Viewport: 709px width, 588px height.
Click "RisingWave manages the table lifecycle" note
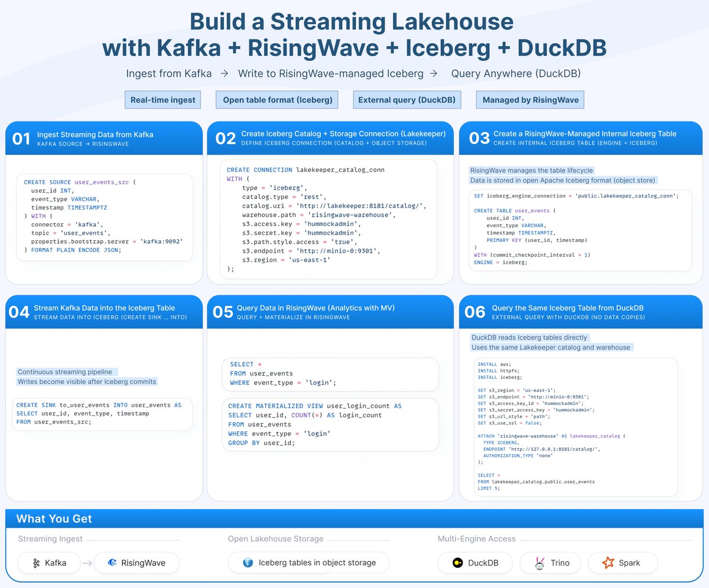click(x=531, y=170)
